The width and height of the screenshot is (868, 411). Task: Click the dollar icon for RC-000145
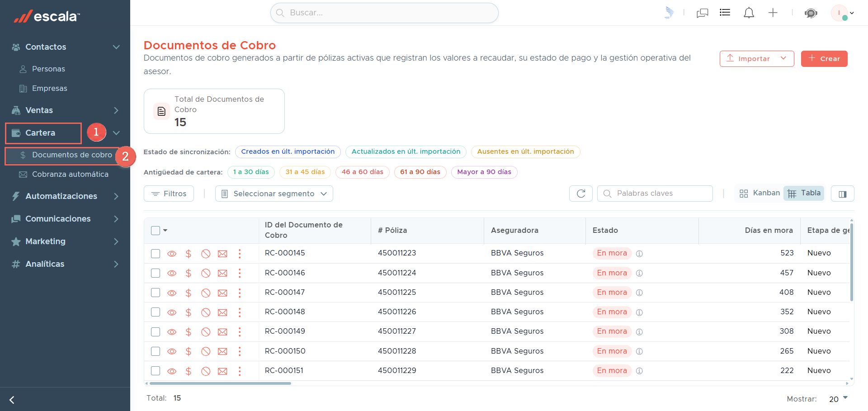[189, 254]
